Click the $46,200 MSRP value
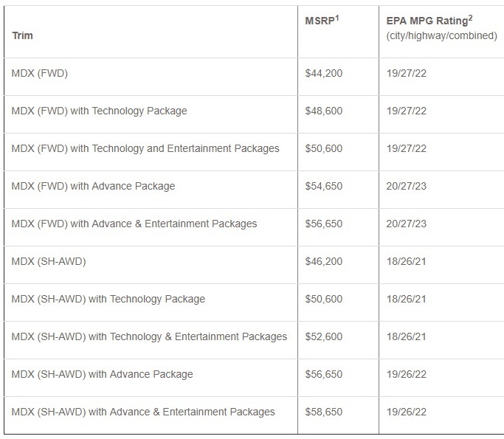 coord(323,261)
